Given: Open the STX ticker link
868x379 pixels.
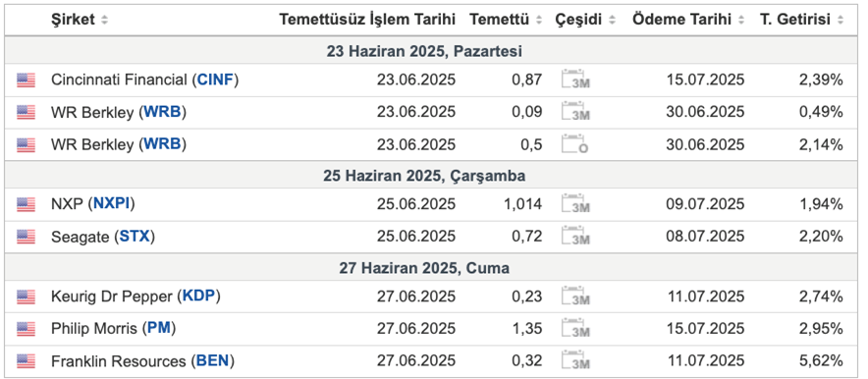Looking at the screenshot, I should [135, 237].
